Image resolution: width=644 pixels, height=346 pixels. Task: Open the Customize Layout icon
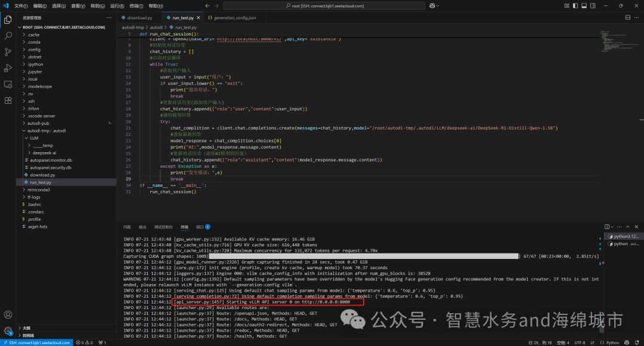pos(567,6)
